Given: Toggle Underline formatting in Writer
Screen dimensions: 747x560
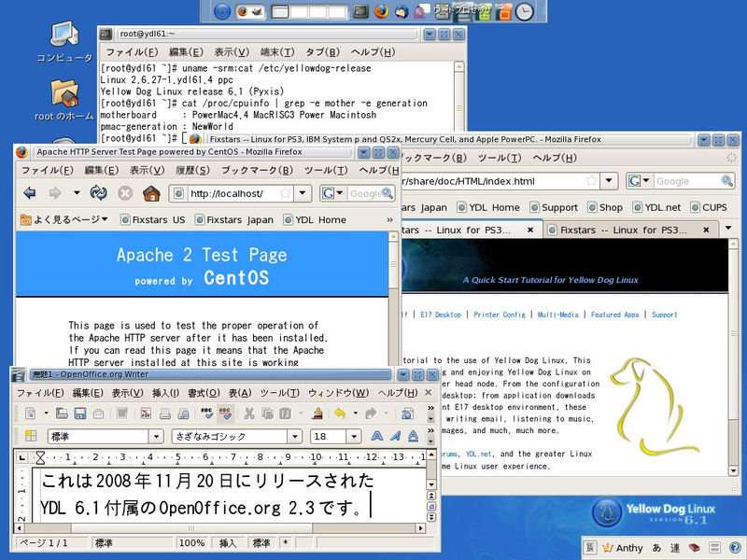Looking at the screenshot, I should click(413, 436).
